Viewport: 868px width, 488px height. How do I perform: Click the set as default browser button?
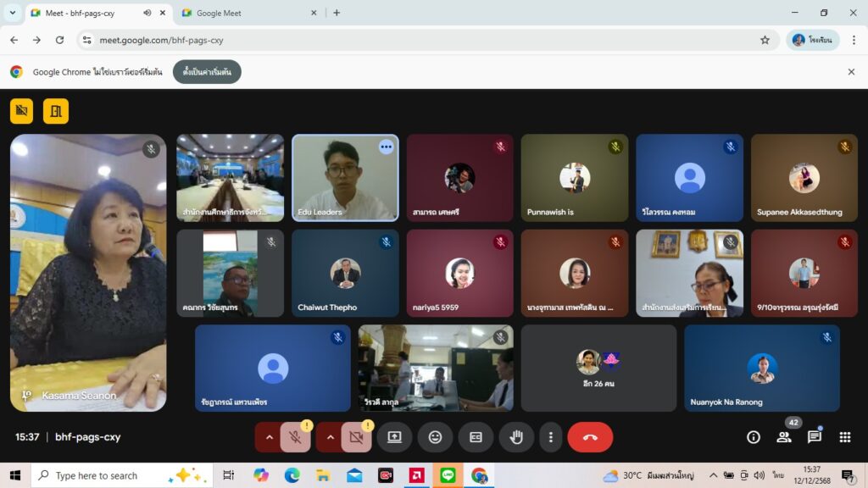point(207,72)
